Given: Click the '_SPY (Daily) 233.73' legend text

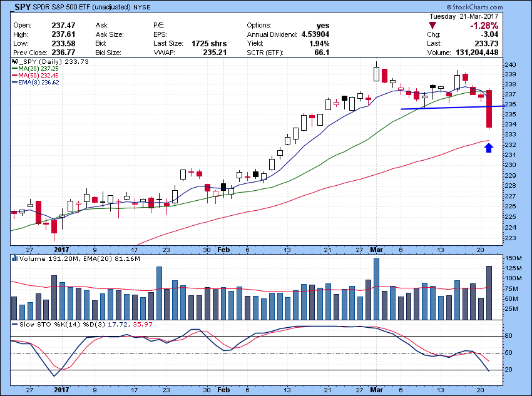Looking at the screenshot, I should (54, 62).
